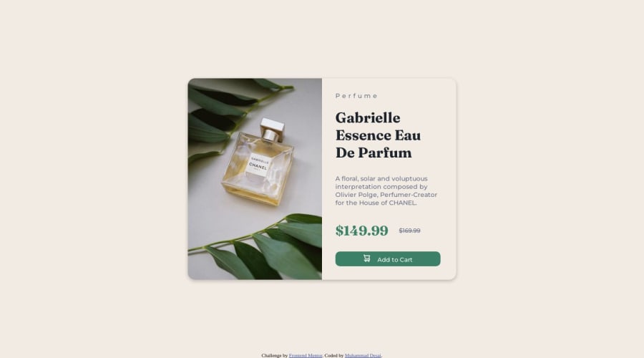Image resolution: width=644 pixels, height=358 pixels.
Task: Click "Olivier Polge, Perfumer-Creator" description line
Action: coord(386,195)
